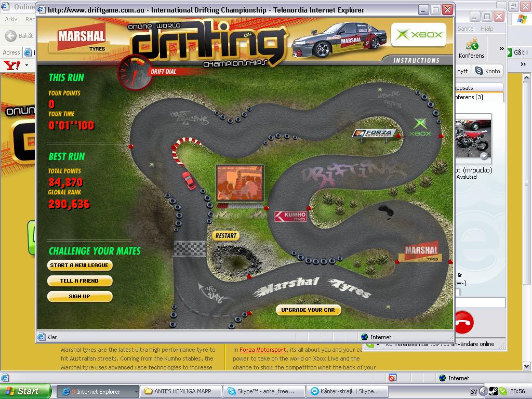Click the Skype dropdown arrow on avatar
Image resolution: width=532 pixels, height=399 pixels.
484,156
